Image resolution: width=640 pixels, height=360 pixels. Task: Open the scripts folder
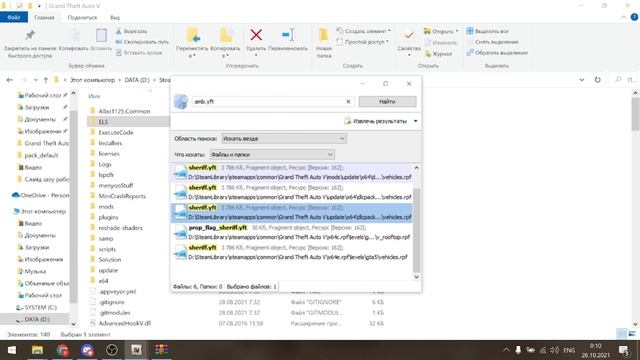click(x=107, y=249)
